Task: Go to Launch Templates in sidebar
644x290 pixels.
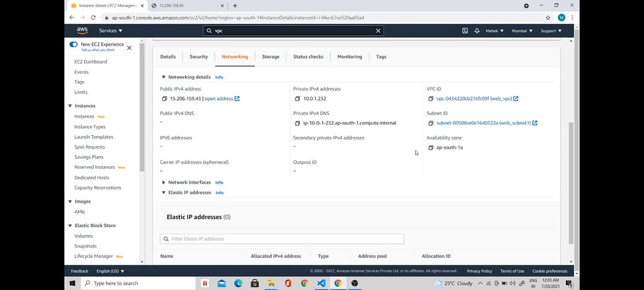Action: point(94,137)
